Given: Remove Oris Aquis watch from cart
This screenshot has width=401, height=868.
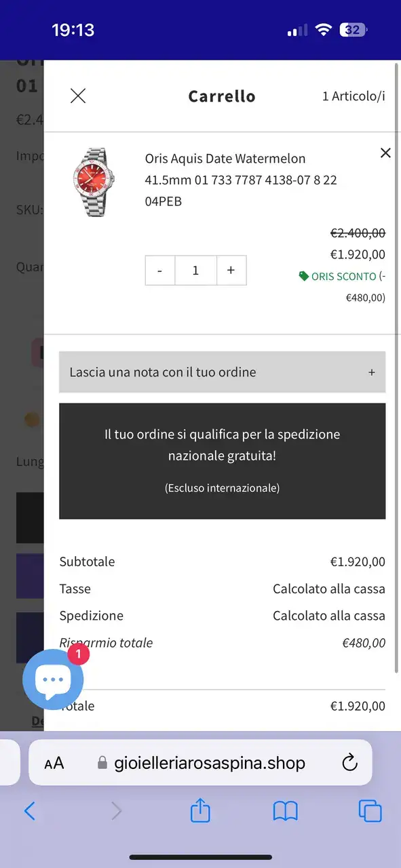Looking at the screenshot, I should pyautogui.click(x=385, y=153).
